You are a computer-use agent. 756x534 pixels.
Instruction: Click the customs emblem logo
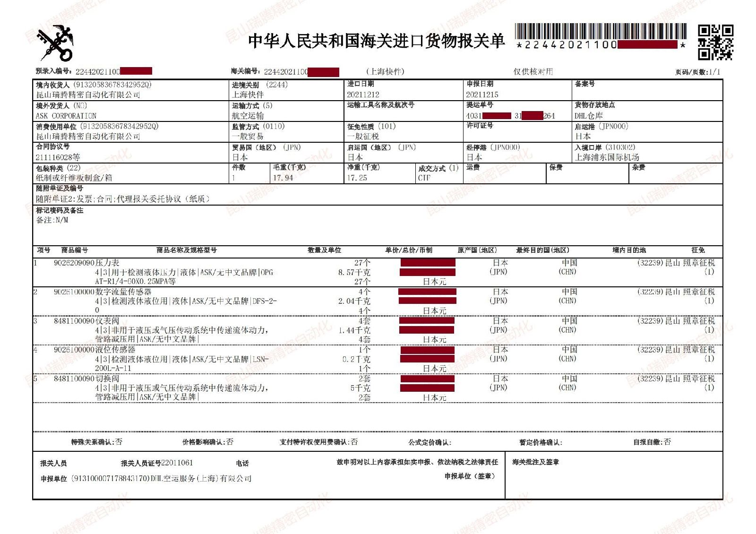(56, 43)
